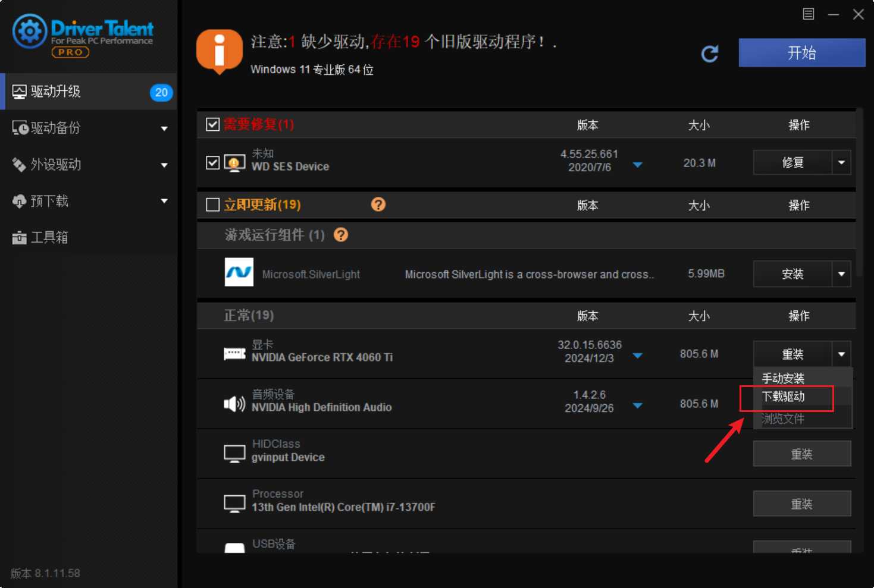Expand the 预下载 sidebar arrow
Screen dimensions: 874x588
point(164,202)
